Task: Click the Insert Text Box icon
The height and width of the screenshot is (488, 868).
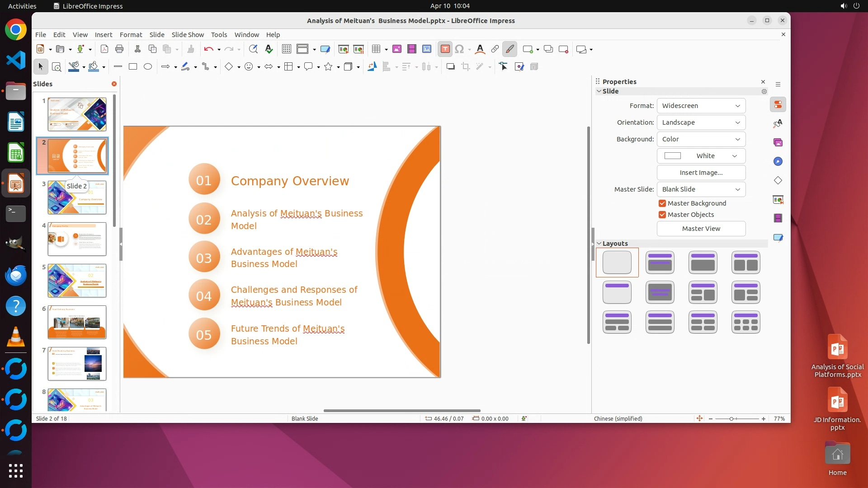Action: (445, 49)
